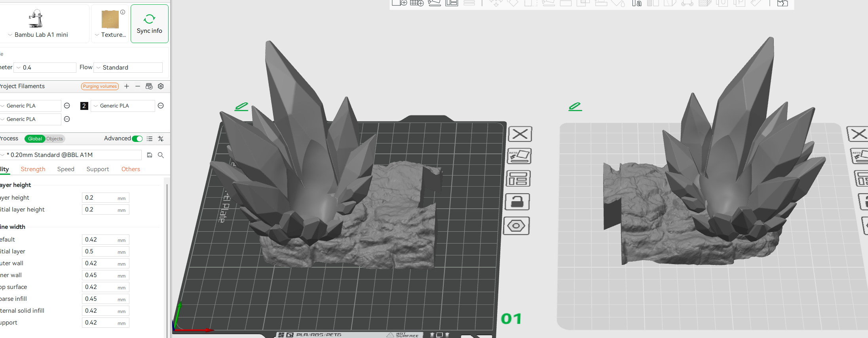Click Initial layer line width field

[105, 251]
